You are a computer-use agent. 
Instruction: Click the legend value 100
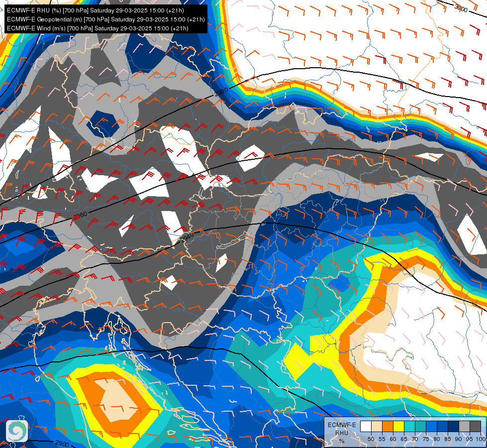pos(481,439)
